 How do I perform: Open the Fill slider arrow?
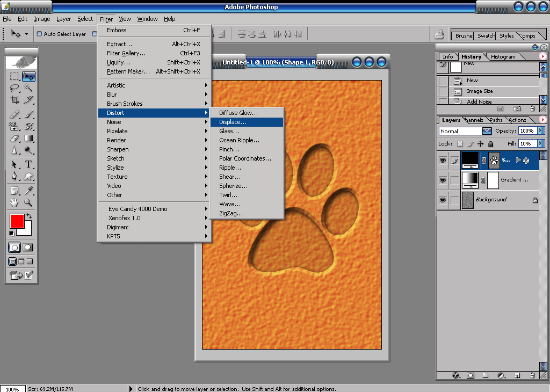pos(541,143)
